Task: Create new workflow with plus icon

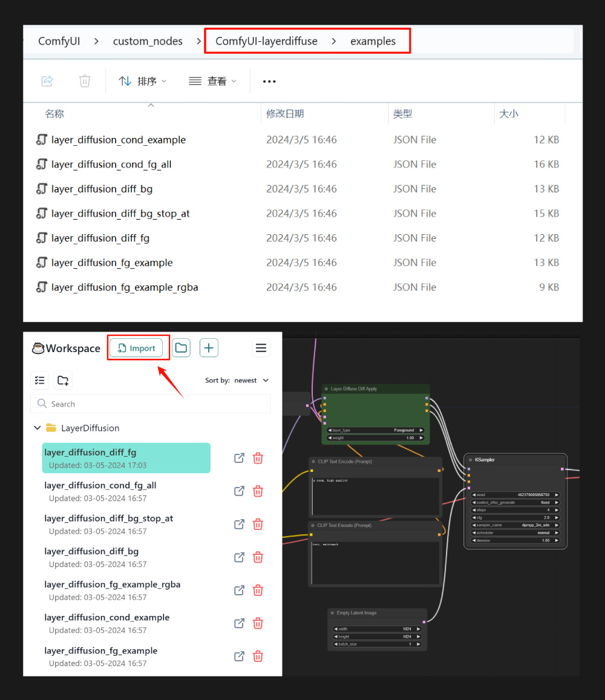Action: click(x=209, y=348)
